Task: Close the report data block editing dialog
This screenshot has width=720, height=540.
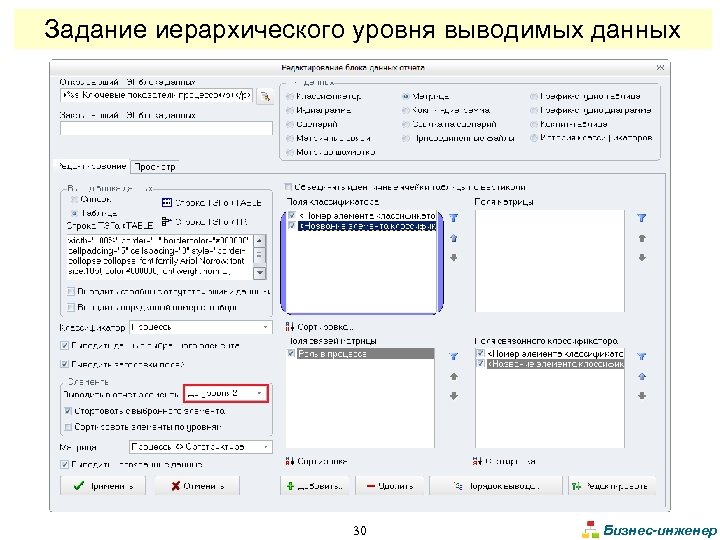Action: pyautogui.click(x=660, y=68)
